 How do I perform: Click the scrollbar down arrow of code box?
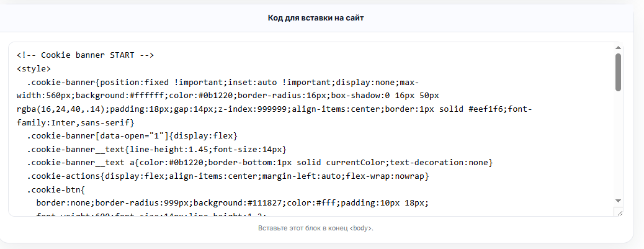618,200
